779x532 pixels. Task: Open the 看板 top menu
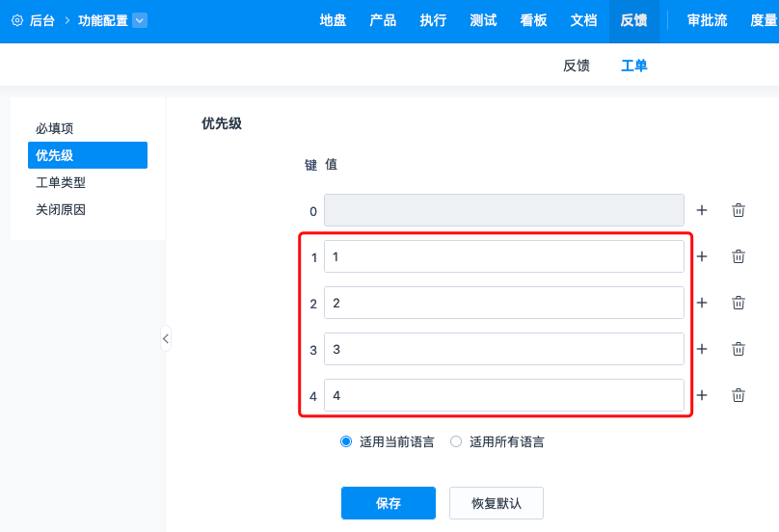coord(533,20)
